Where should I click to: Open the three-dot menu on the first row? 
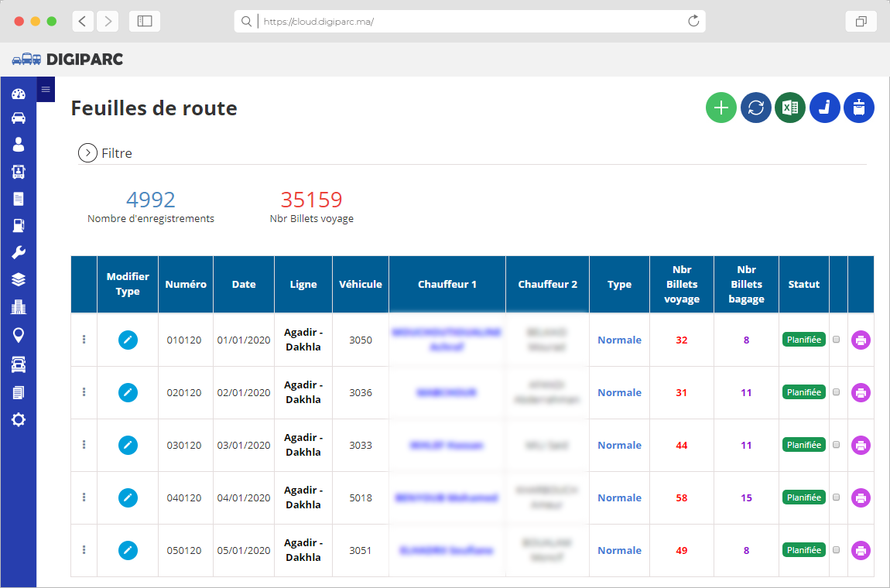84,340
